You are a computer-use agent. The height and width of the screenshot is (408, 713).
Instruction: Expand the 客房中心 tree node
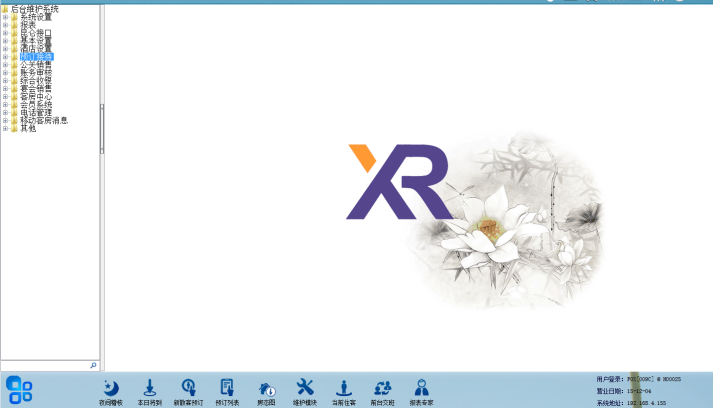point(5,96)
